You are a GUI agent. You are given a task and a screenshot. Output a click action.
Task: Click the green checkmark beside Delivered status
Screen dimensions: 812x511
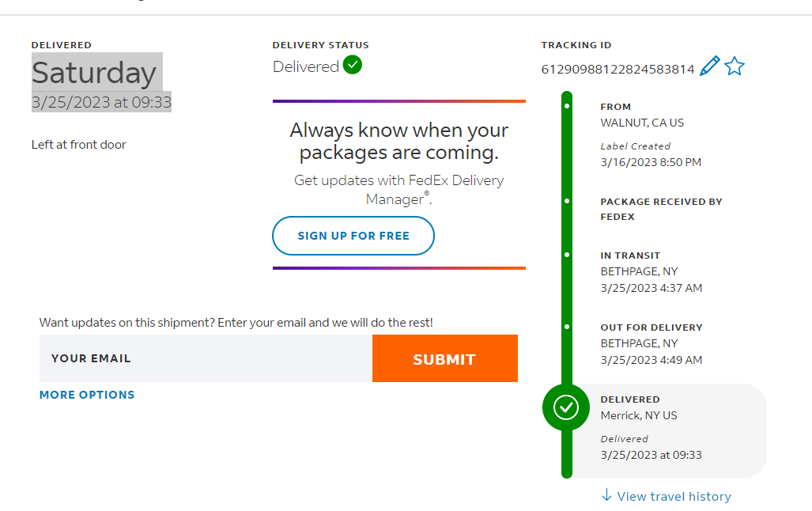point(353,66)
